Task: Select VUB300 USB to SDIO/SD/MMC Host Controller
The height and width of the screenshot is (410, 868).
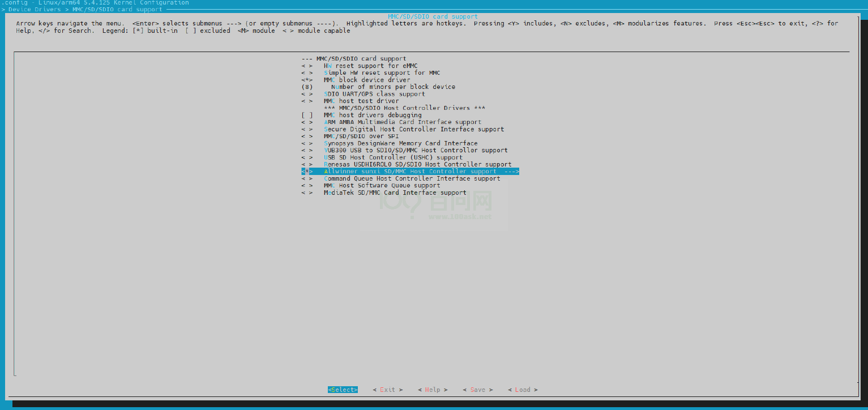Action: click(x=404, y=150)
